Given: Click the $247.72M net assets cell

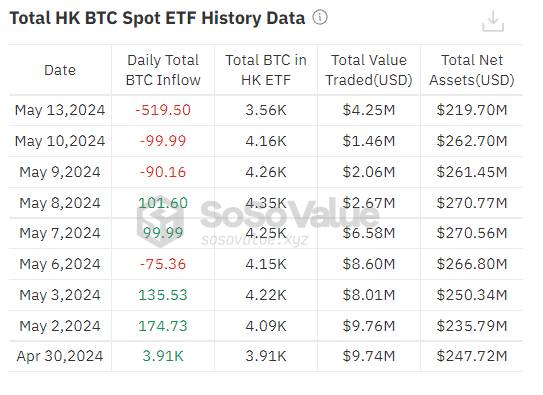Looking at the screenshot, I should pyautogui.click(x=472, y=356).
